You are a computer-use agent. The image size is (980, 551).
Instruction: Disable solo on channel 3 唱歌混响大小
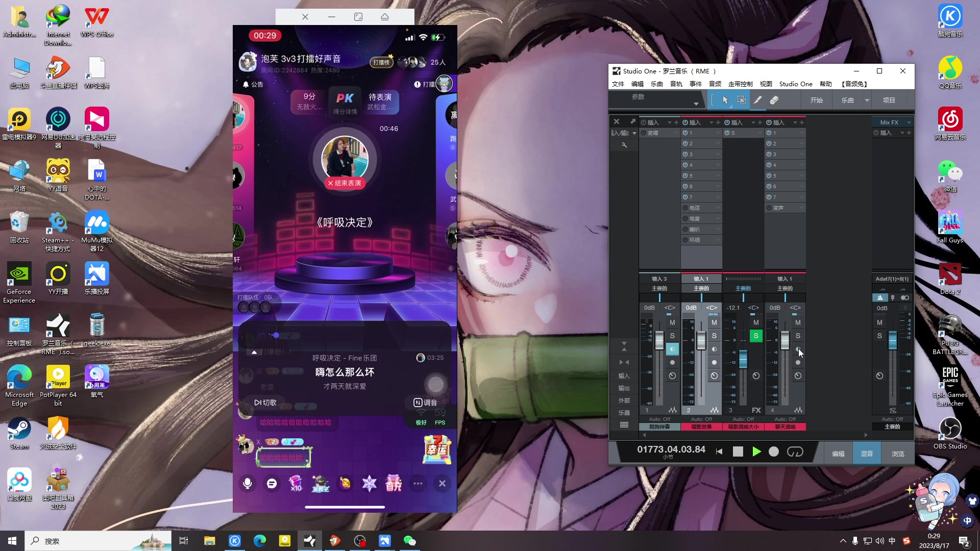pyautogui.click(x=756, y=336)
